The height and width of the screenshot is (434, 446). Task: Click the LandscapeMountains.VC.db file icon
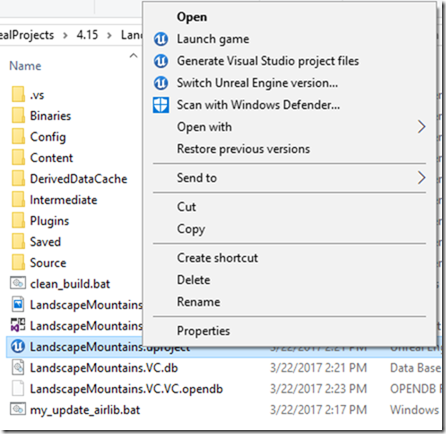pyautogui.click(x=18, y=367)
